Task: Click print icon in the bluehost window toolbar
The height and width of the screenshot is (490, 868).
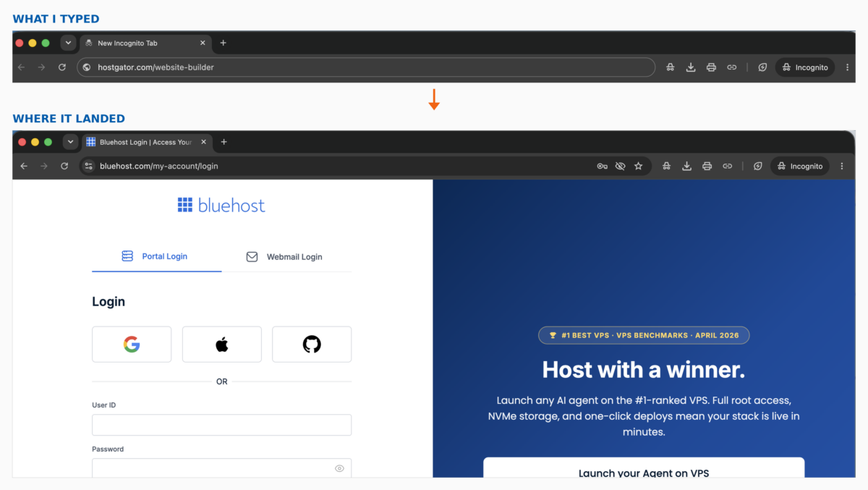Action: tap(707, 166)
